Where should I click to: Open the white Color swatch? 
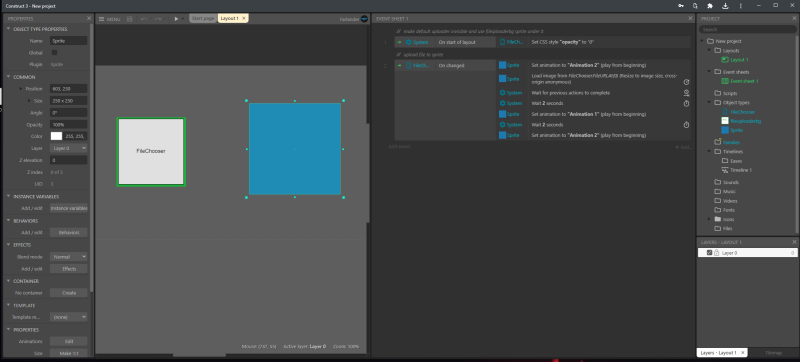pos(56,136)
